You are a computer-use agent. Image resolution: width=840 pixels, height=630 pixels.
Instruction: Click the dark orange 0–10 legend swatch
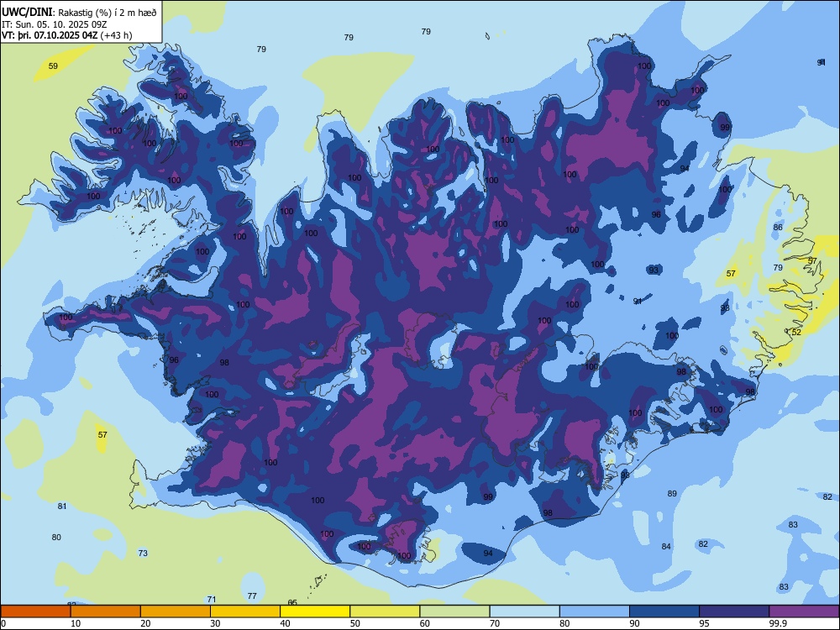click(x=35, y=612)
